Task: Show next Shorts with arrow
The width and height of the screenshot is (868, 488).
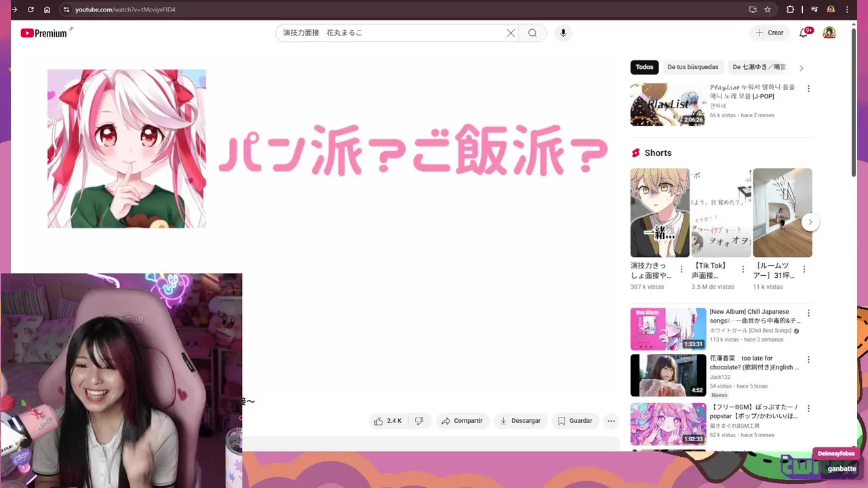Action: [810, 222]
